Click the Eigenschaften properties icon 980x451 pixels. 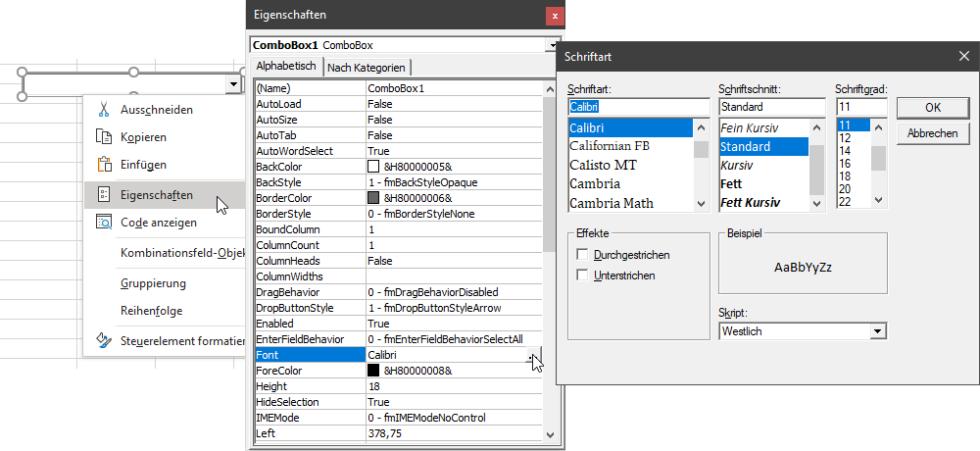[103, 195]
